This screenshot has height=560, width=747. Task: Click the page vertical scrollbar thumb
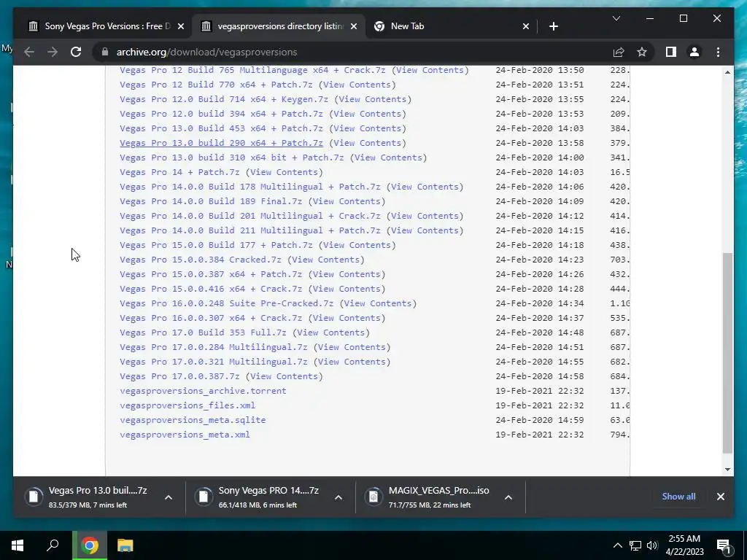(727, 352)
